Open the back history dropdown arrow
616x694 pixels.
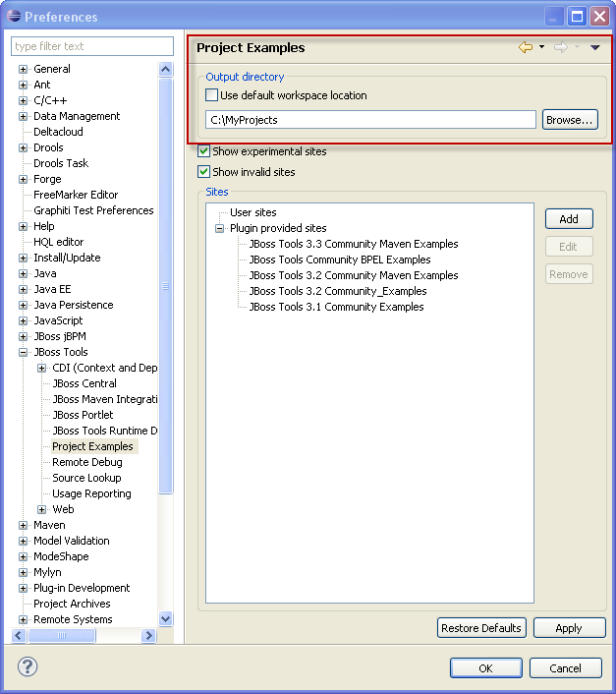click(x=541, y=47)
